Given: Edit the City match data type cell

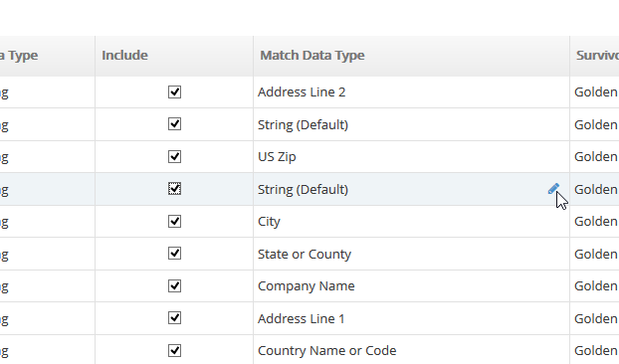Looking at the screenshot, I should (x=411, y=222).
